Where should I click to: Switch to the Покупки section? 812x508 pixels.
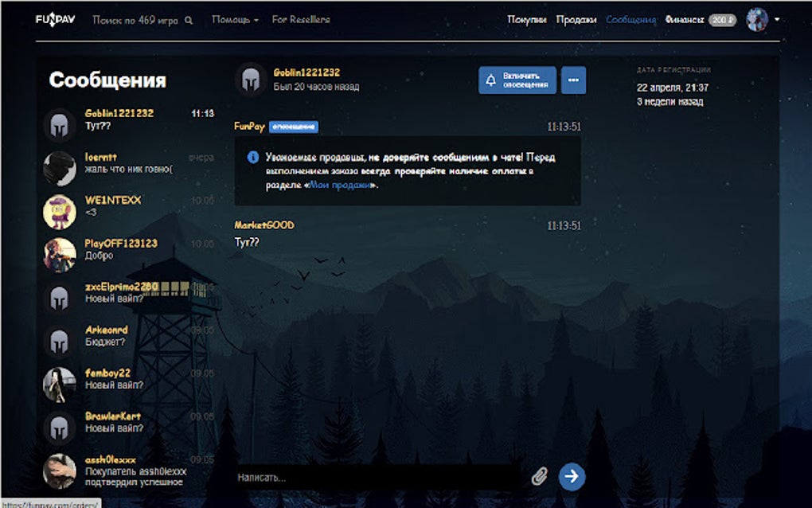[x=527, y=18]
